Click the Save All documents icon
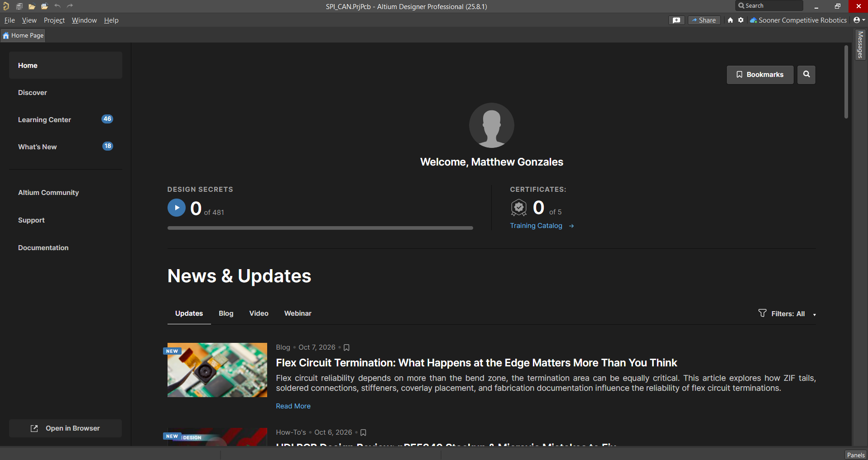The height and width of the screenshot is (460, 868). click(x=19, y=6)
